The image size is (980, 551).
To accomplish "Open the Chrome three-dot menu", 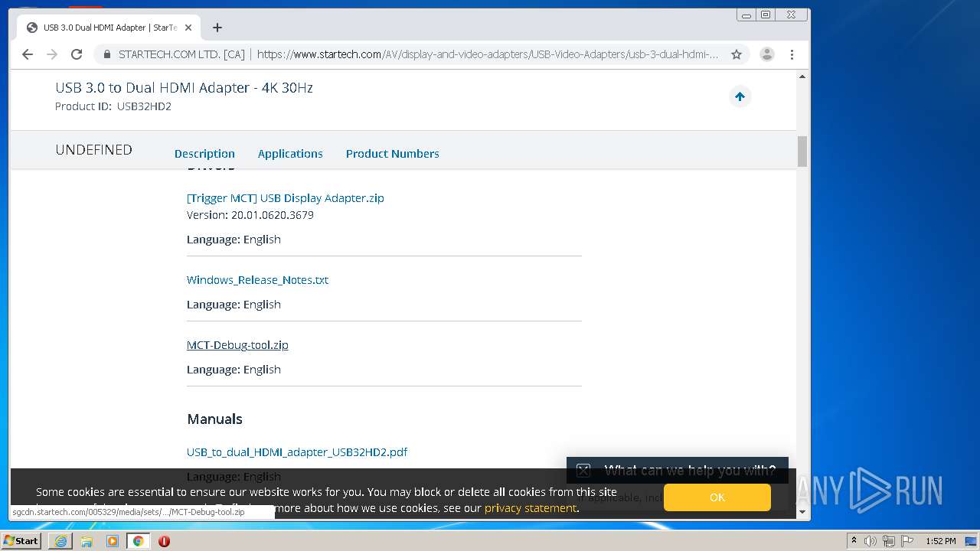I will [792, 54].
